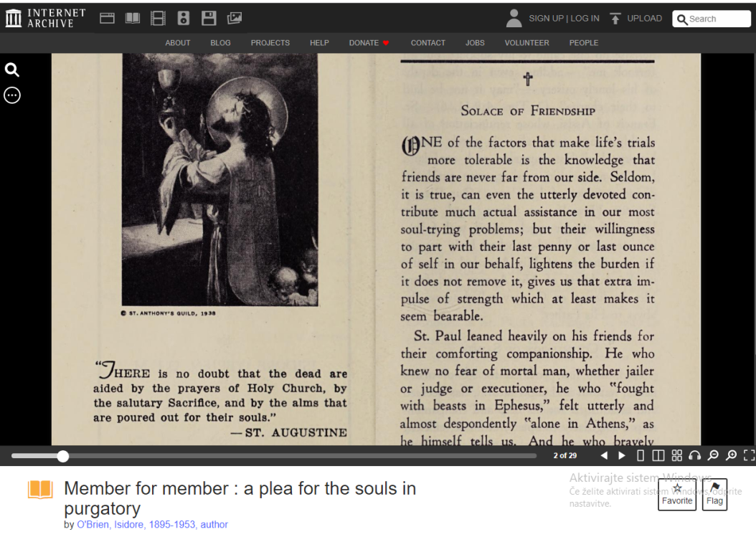This screenshot has width=756, height=537.
Task: Zoom in on the book page
Action: (x=732, y=455)
